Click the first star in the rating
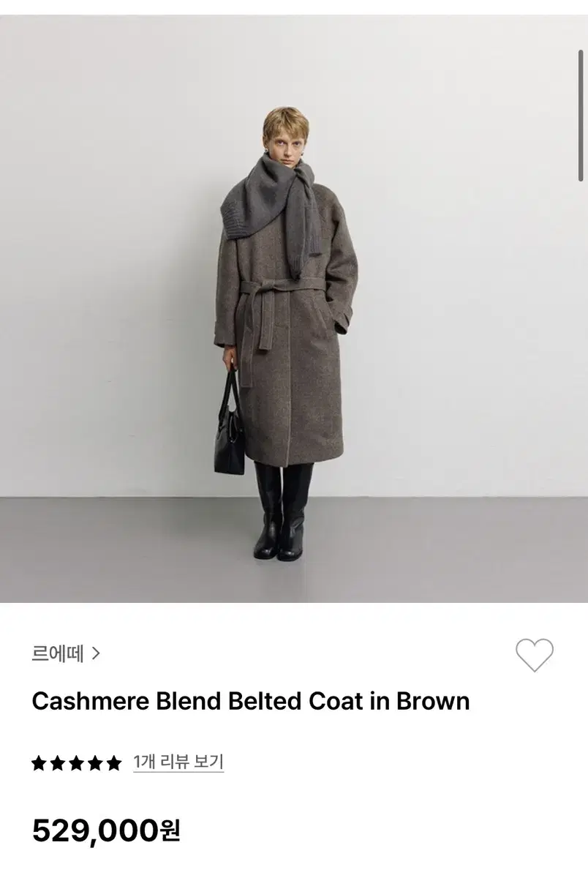Screen dimensions: 588x878 (39, 763)
